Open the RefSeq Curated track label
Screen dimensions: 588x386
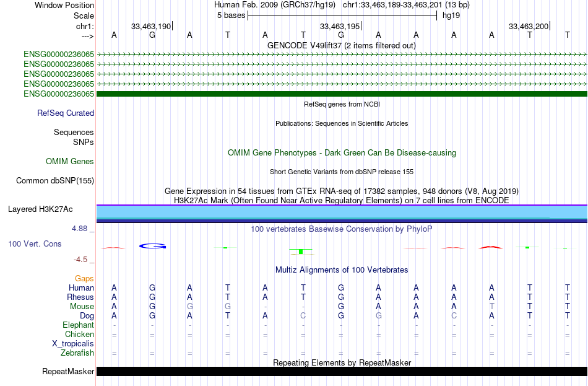click(66, 113)
